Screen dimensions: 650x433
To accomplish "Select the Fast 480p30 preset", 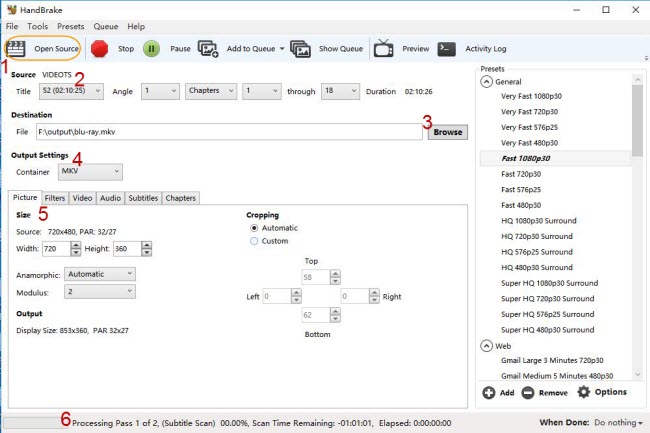I will coord(521,205).
